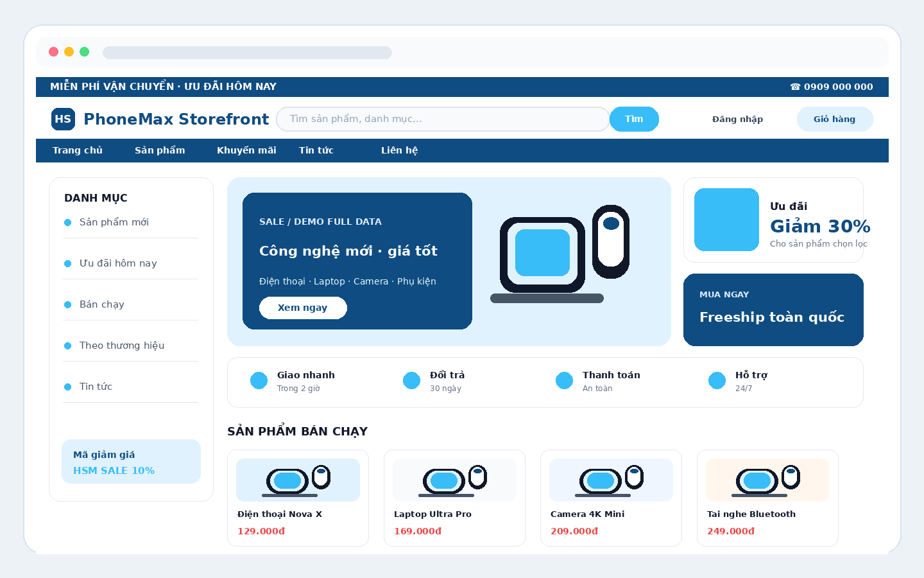Open the Laptop Ultra Pro product image
Viewport: 924px width, 578px height.
coord(454,480)
